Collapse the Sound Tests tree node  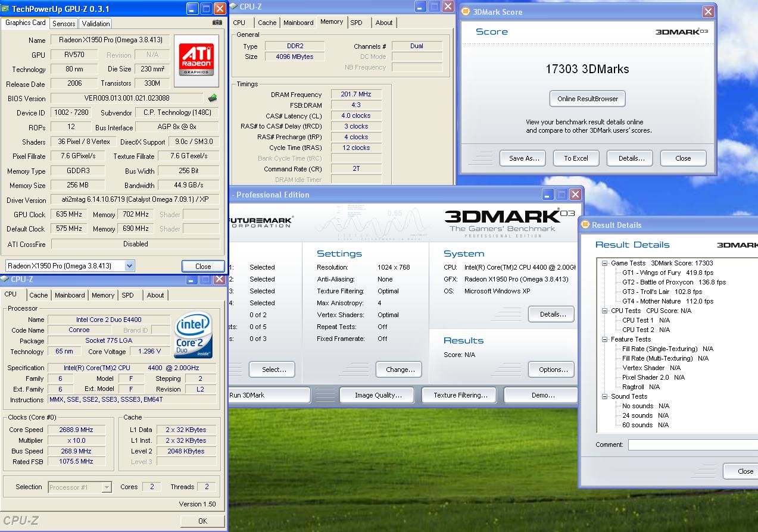(604, 396)
